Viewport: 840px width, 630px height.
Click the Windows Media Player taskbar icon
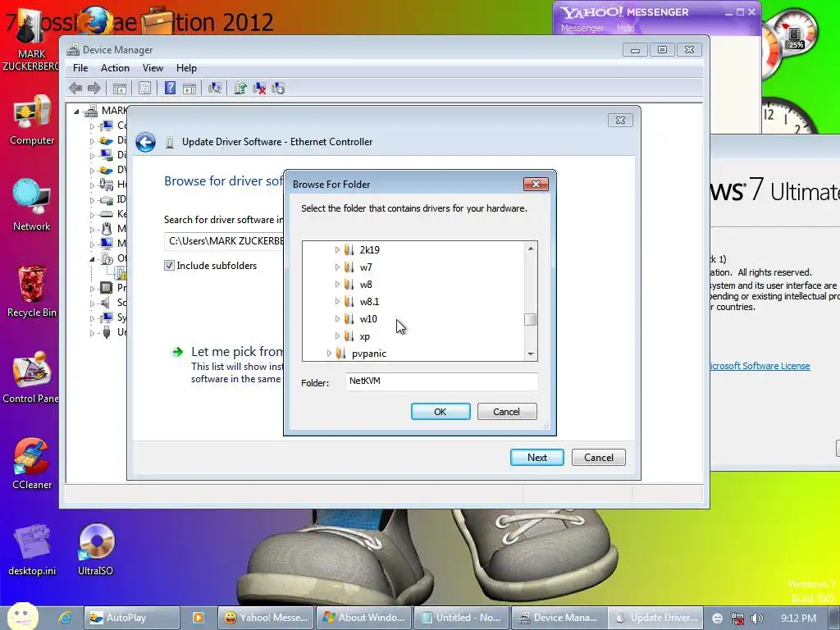coord(198,618)
